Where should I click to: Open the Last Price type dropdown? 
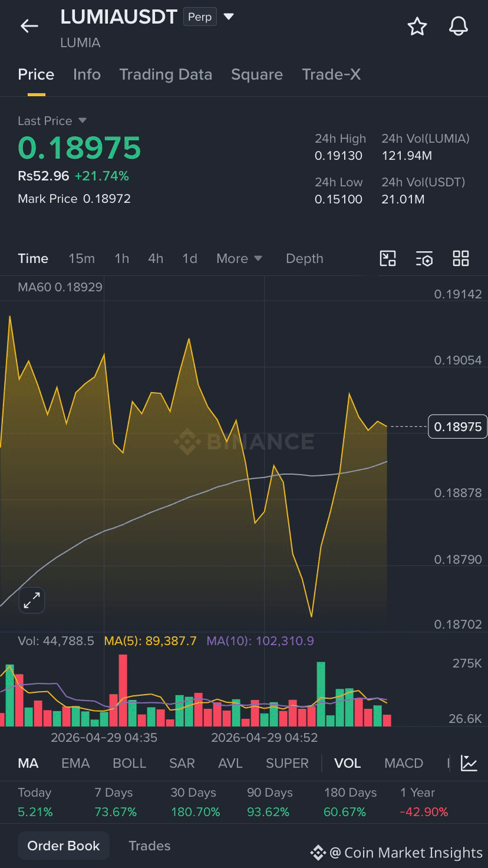83,120
